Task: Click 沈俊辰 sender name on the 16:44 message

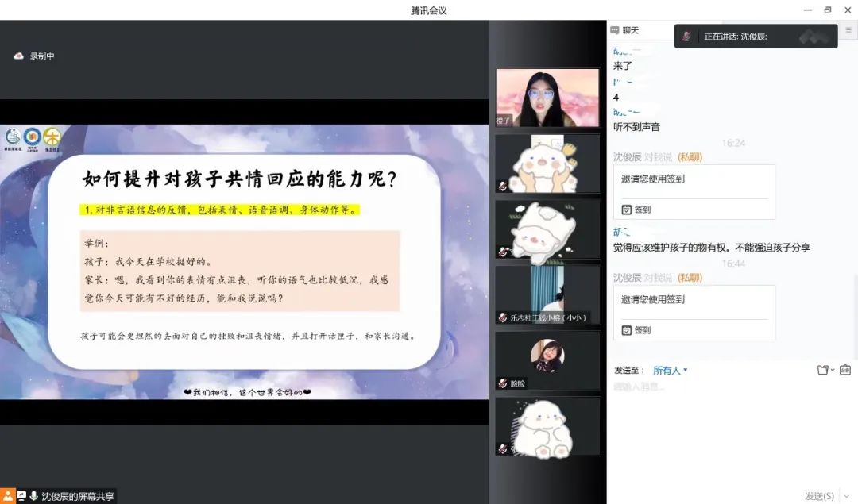Action: click(x=627, y=279)
